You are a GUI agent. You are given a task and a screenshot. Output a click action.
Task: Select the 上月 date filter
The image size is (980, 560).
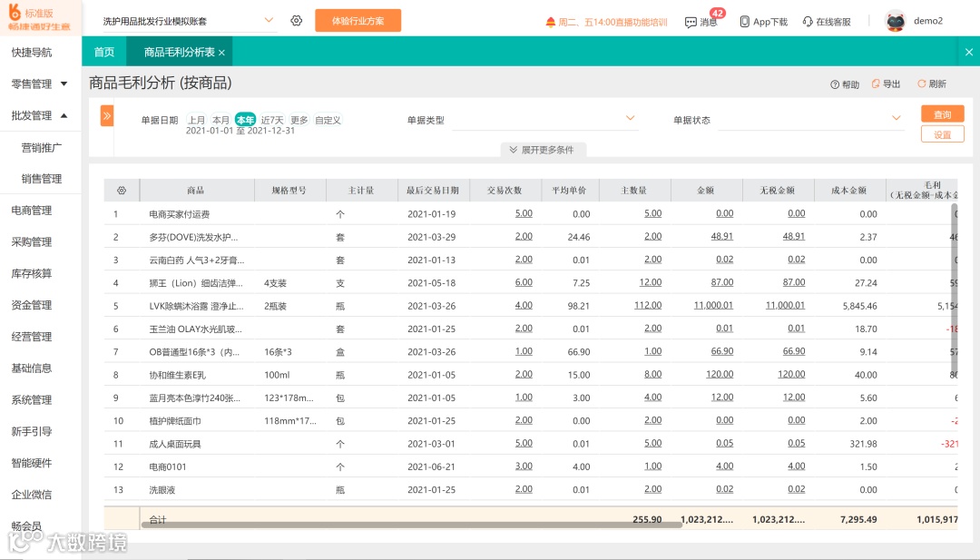coord(196,120)
